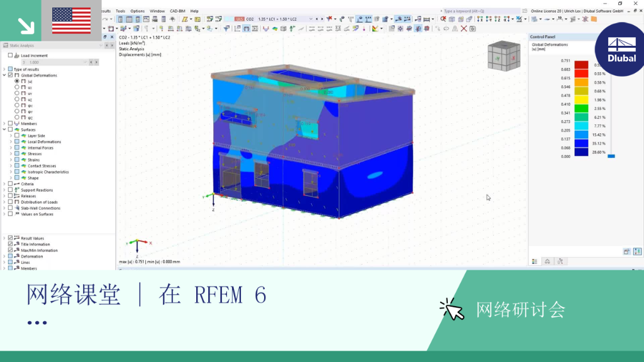The height and width of the screenshot is (362, 644).
Task: Click the colored surface results icon
Action: click(275, 29)
